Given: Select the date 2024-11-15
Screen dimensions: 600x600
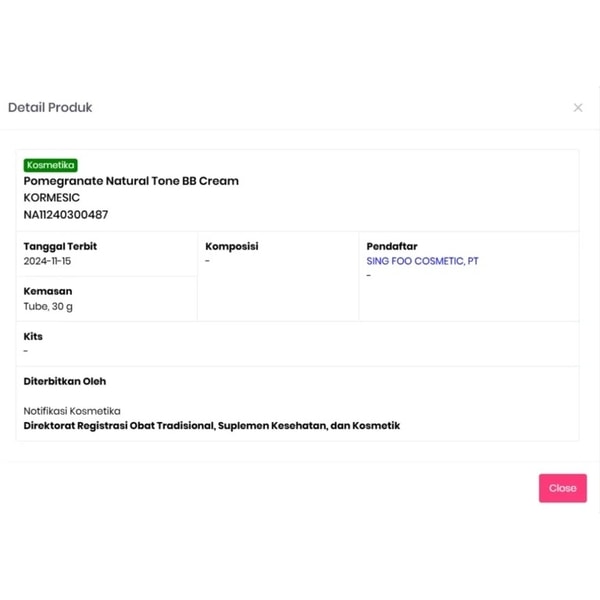Looking at the screenshot, I should point(47,261).
